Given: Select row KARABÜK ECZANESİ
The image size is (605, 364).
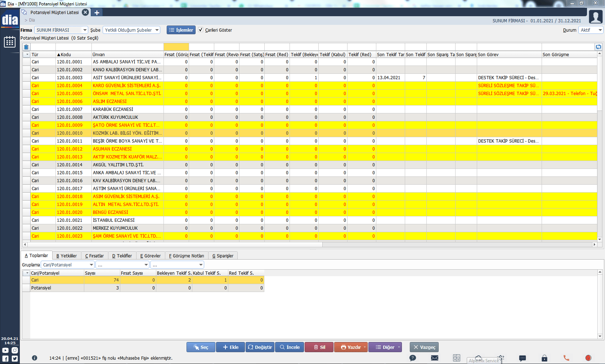Looking at the screenshot, I should (310, 109).
